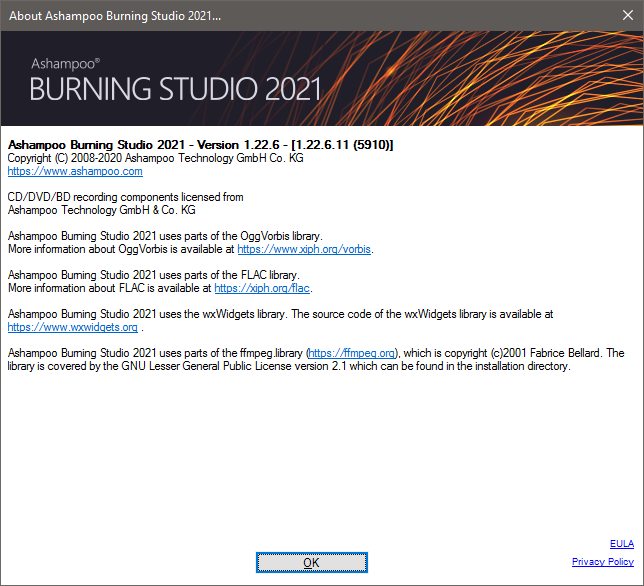The width and height of the screenshot is (644, 586).
Task: Click the GNU Lesser General Public License line
Action: (289, 366)
